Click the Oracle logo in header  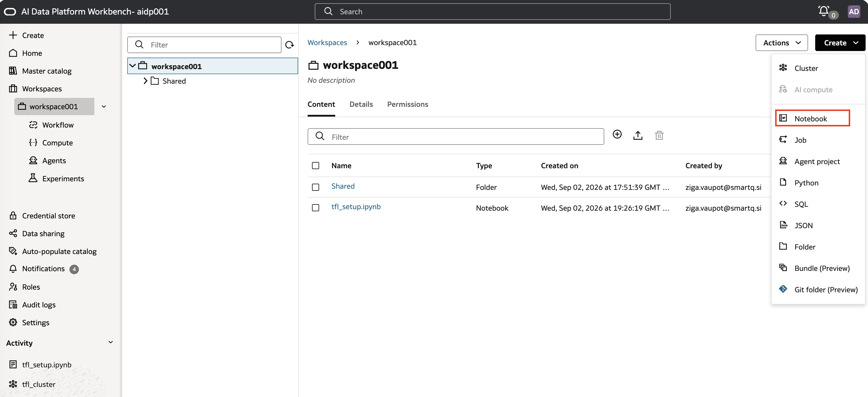pos(10,12)
